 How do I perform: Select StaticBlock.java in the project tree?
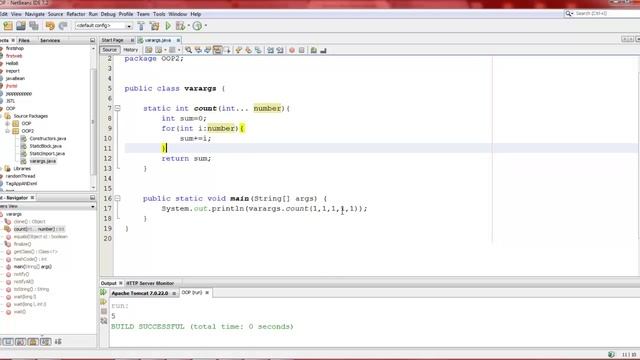click(46, 146)
